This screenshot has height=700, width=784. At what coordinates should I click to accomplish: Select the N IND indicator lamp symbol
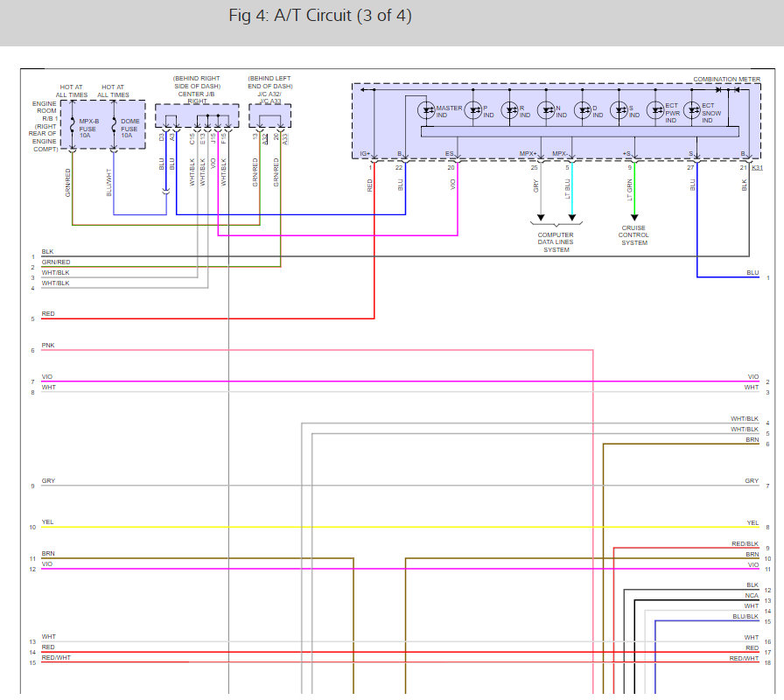click(x=546, y=110)
